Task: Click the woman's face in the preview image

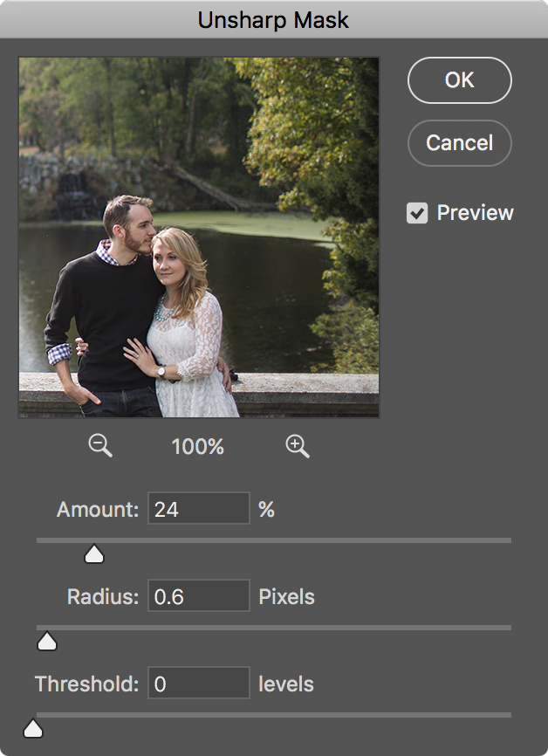Action: pyautogui.click(x=167, y=265)
